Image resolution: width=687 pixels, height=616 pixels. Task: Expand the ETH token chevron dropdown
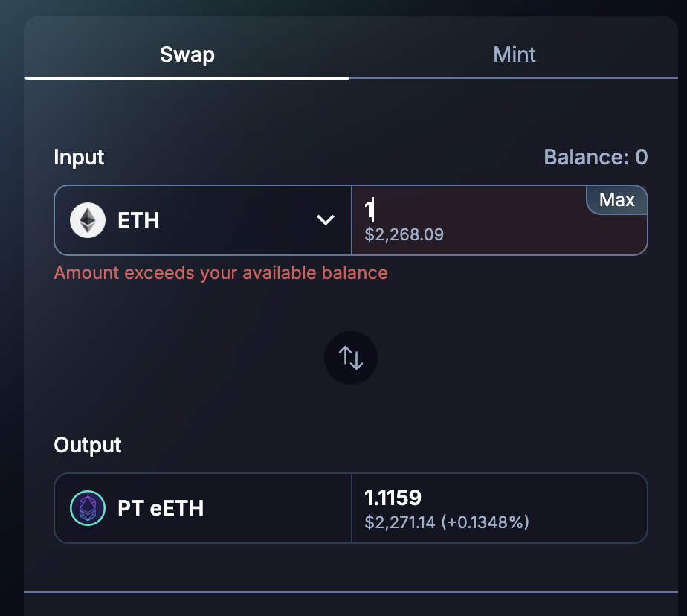pyautogui.click(x=325, y=220)
